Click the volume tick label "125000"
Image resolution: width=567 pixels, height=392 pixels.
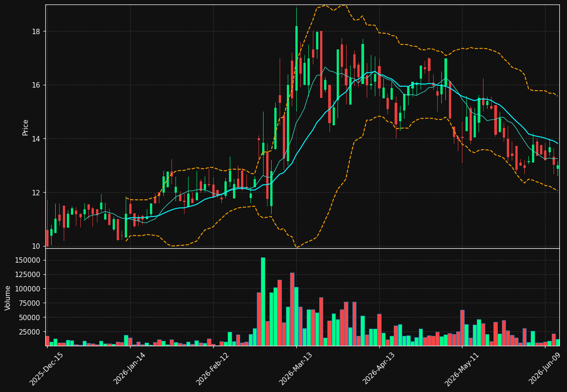tap(28, 275)
